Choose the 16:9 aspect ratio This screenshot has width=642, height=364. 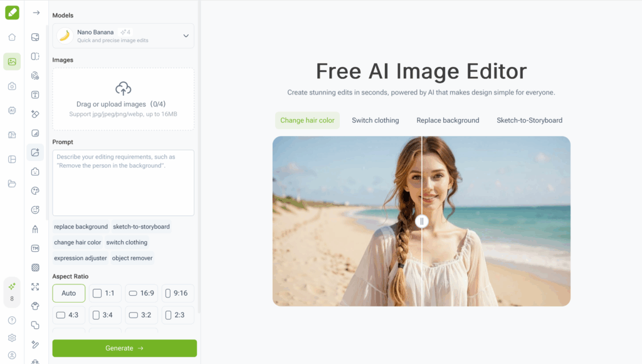(141, 293)
